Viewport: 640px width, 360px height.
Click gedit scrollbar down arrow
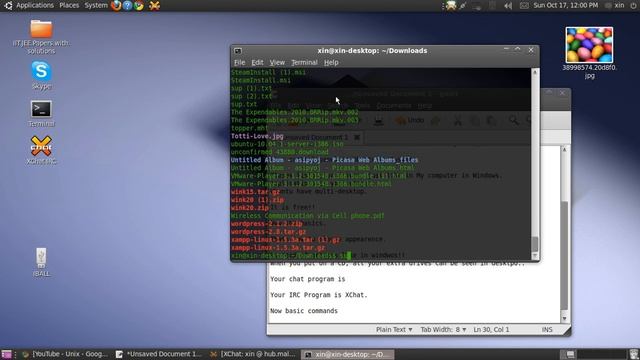564,319
